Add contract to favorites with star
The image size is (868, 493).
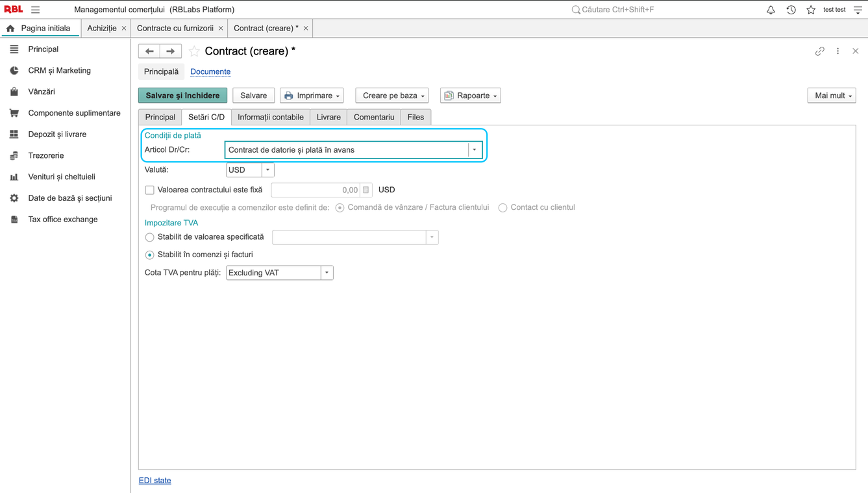click(x=194, y=51)
